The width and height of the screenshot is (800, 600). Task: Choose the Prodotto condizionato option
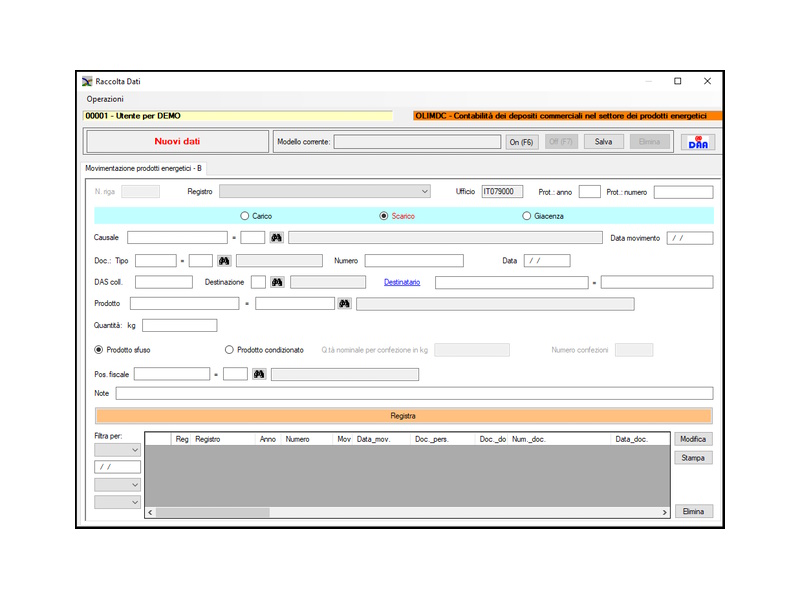[x=229, y=350]
